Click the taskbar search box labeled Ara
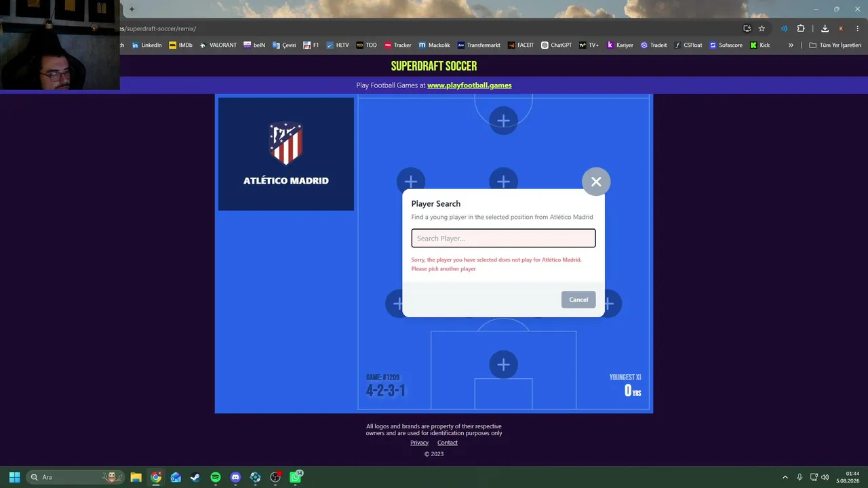Image resolution: width=868 pixels, height=488 pixels. point(76,477)
